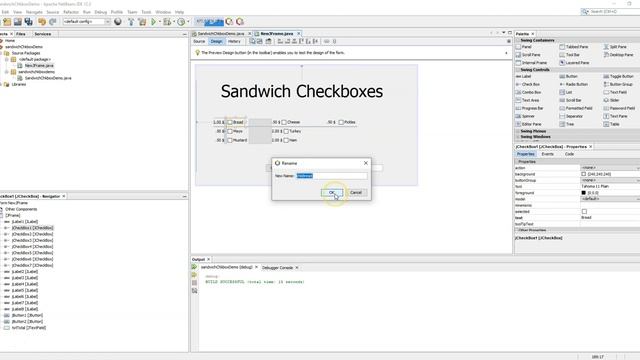Click the Selection Mode toolbar icon
This screenshot has height=360, width=640.
coord(252,41)
